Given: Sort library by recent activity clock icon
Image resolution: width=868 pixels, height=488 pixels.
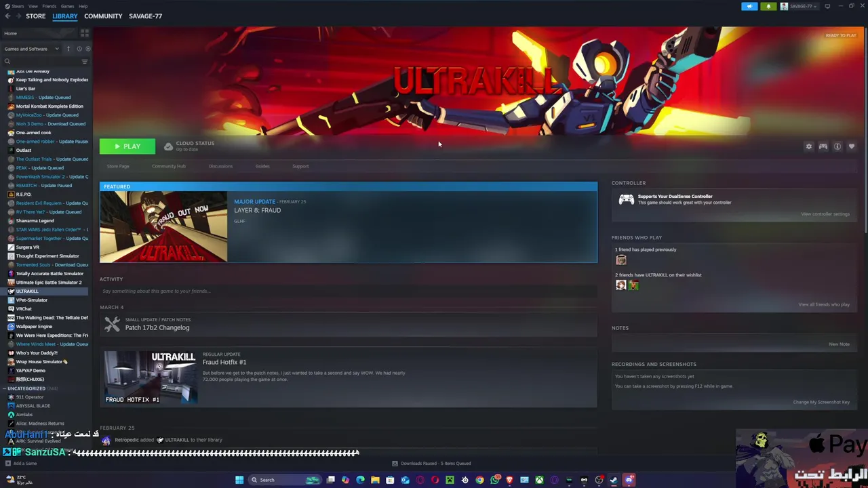Looking at the screenshot, I should 79,49.
